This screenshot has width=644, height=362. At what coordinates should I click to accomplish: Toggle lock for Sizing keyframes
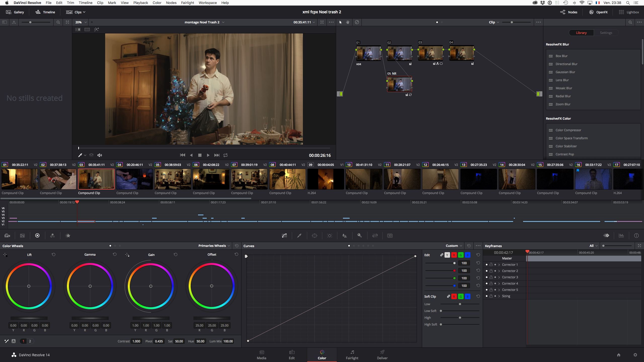tap(491, 296)
